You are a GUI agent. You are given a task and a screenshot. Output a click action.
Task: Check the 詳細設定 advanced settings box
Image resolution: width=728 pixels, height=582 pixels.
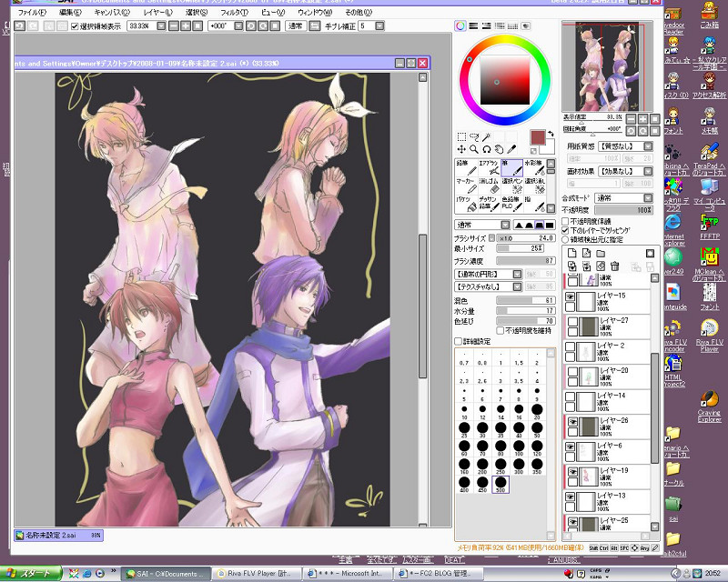459,341
